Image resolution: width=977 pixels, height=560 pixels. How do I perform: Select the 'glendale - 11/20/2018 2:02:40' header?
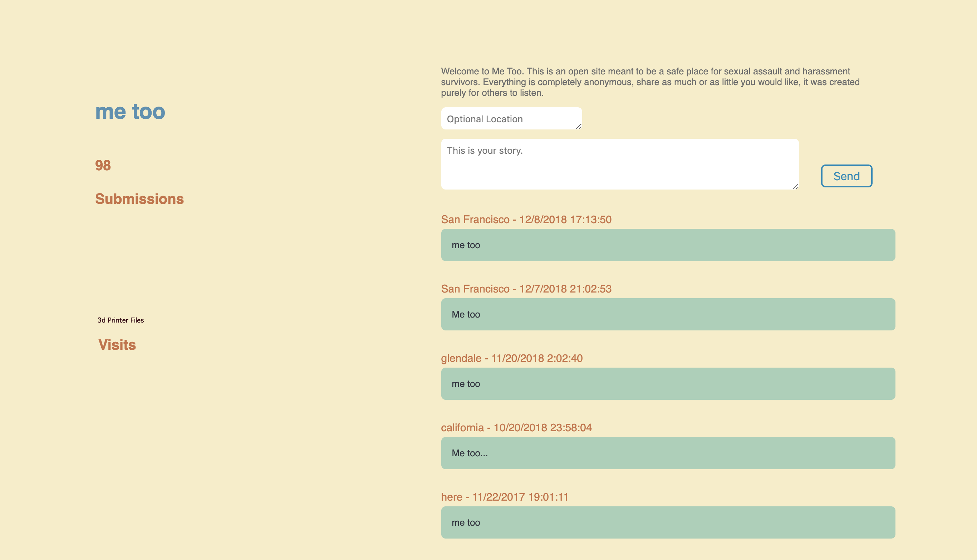click(512, 358)
